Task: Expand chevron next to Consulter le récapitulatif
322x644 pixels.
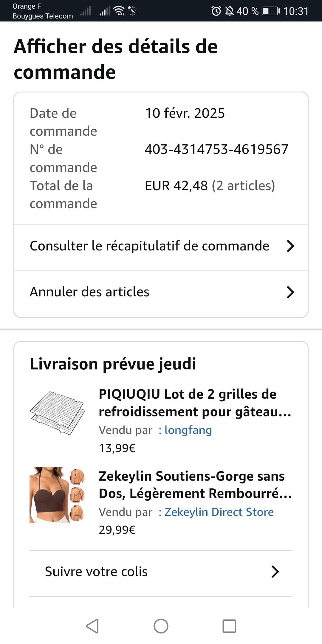Action: pos(290,246)
